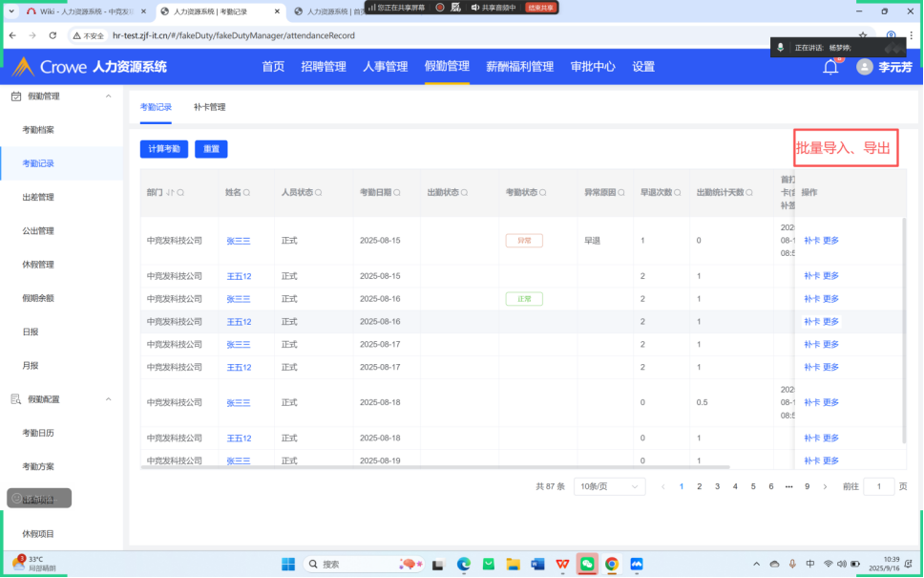Open employee 王五12 in the 2025-08-15 row
The height and width of the screenshot is (578, 924).
239,276
